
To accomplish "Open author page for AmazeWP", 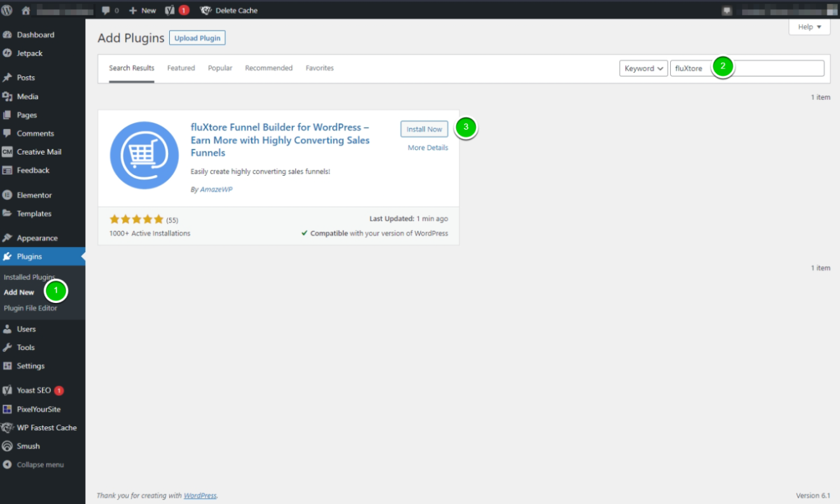I will (216, 189).
